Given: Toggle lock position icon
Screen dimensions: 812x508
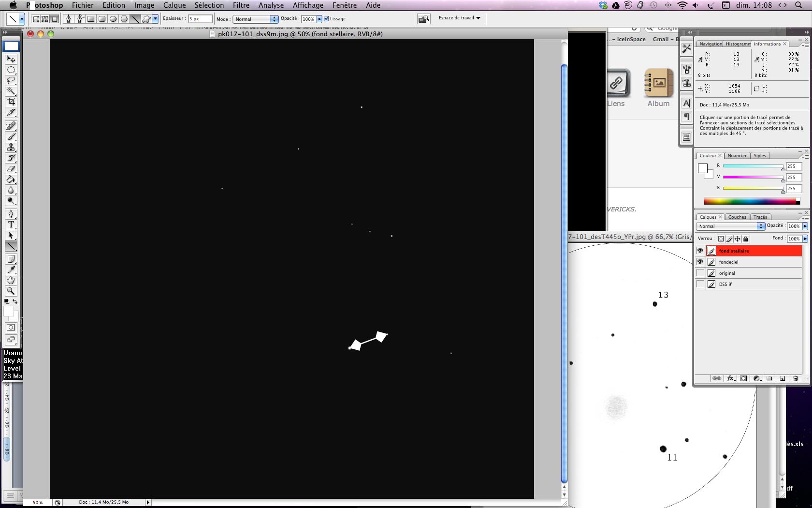Looking at the screenshot, I should [737, 239].
